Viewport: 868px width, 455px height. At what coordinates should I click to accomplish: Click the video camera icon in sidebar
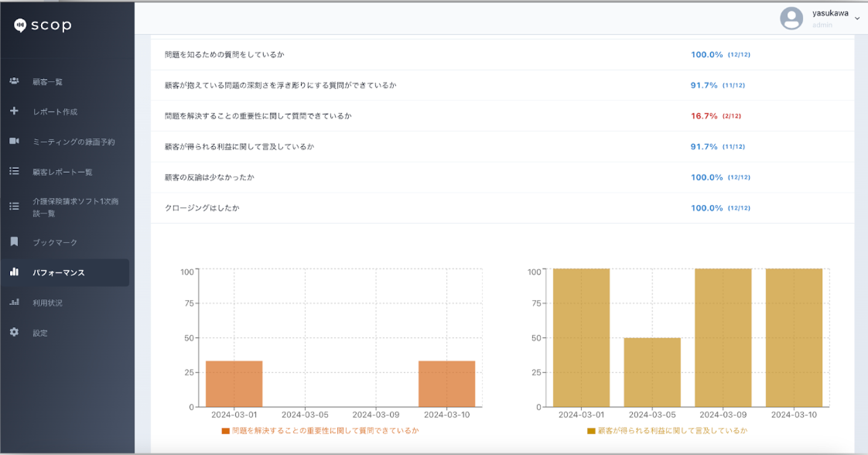(14, 142)
